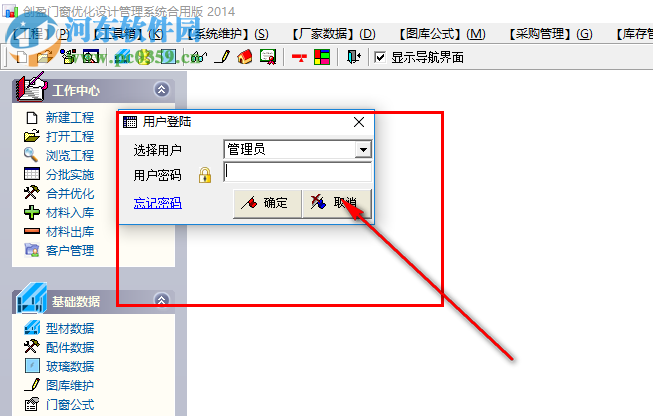653x416 pixels.
Task: Open the 采购管理 (G) menu
Action: click(x=550, y=34)
